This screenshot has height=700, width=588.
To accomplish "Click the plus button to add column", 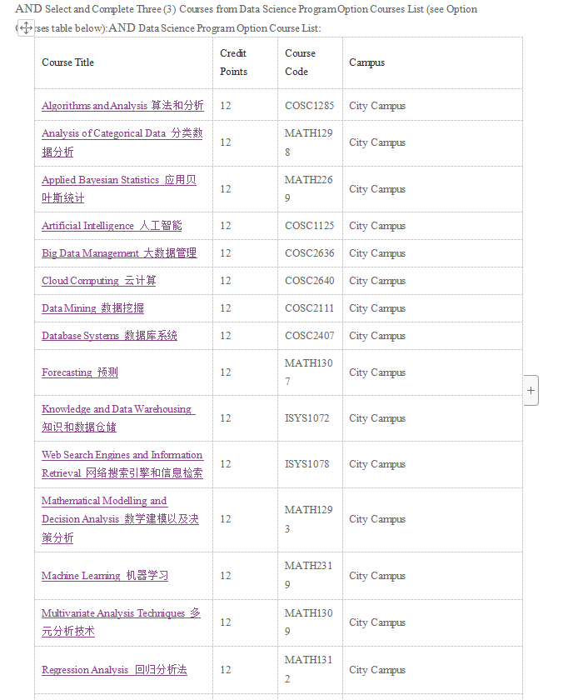I will (x=531, y=391).
